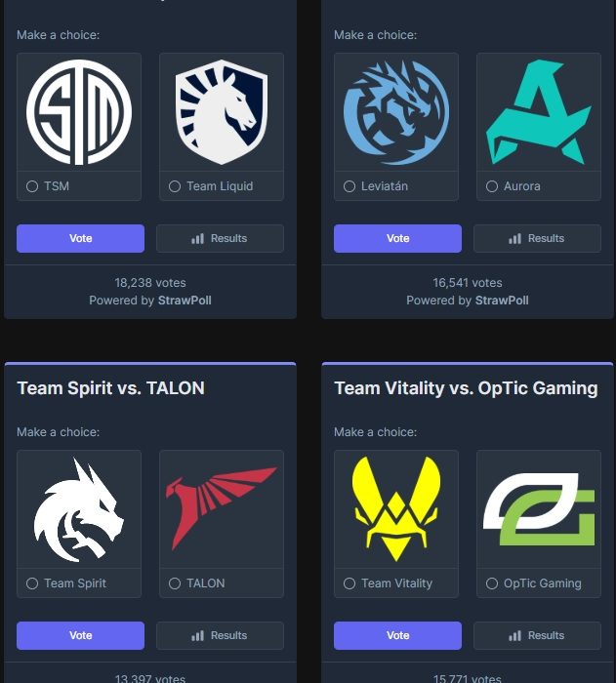Click the TSM circular logo image
The height and width of the screenshot is (683, 616).
[79, 112]
